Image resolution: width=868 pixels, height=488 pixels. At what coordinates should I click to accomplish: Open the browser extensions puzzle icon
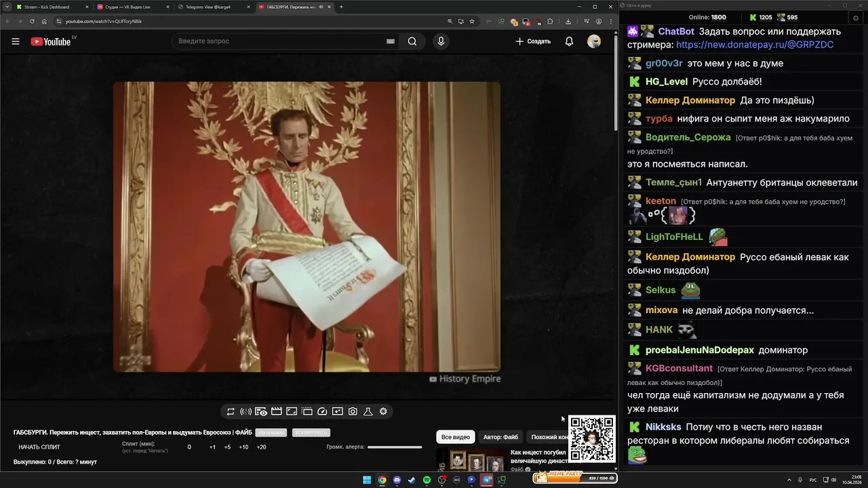point(550,21)
